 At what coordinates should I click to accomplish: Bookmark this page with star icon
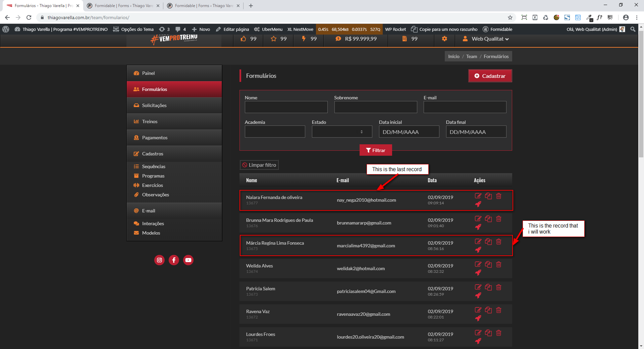pyautogui.click(x=510, y=17)
